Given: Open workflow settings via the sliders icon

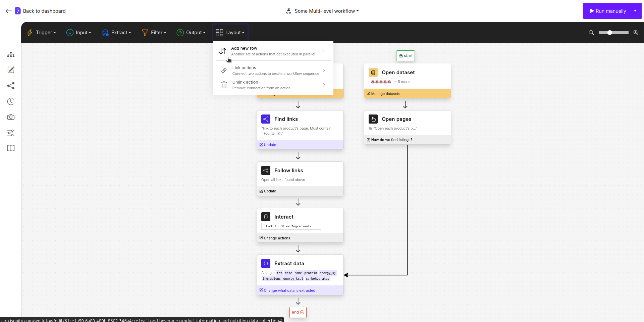Looking at the screenshot, I should pos(11,133).
